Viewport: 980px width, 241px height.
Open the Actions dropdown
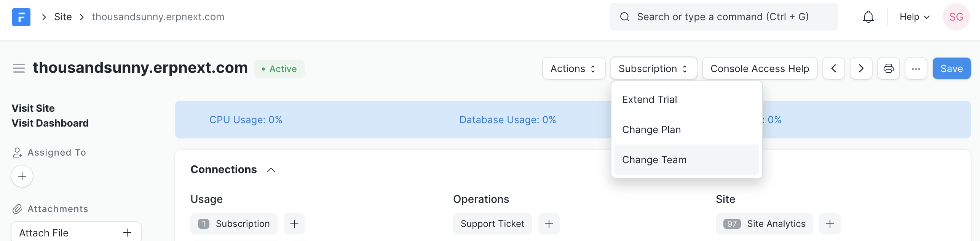[x=573, y=69]
